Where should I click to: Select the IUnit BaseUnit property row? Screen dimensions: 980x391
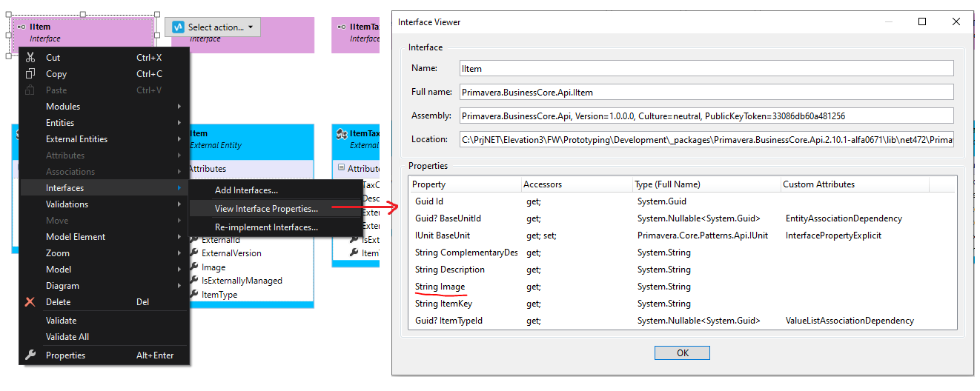point(682,235)
